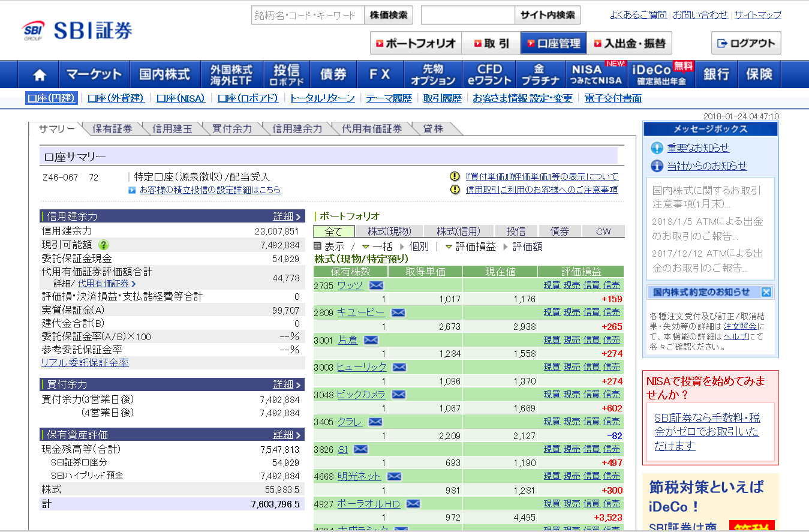Open the 注文照会 link

tap(740, 326)
